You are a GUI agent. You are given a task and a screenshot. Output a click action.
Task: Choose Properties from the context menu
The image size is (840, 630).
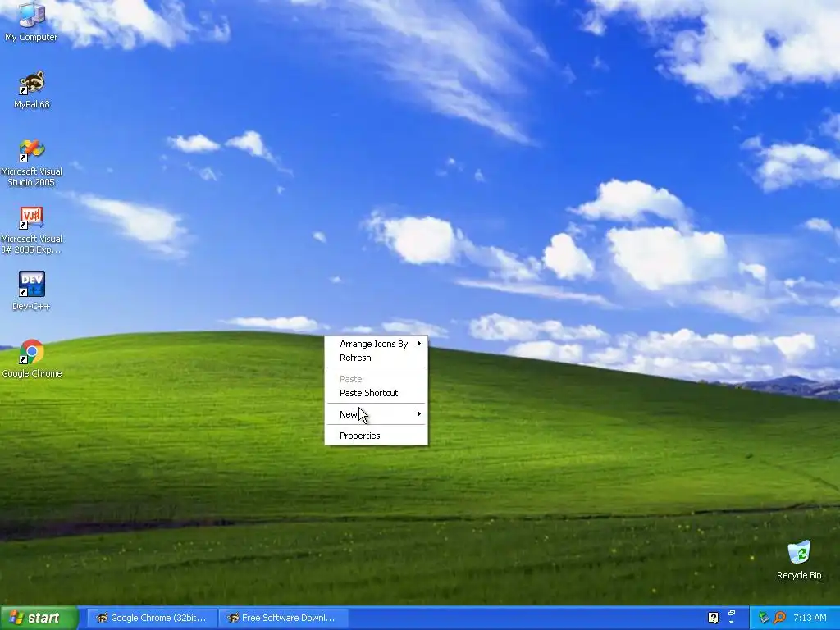376,436
